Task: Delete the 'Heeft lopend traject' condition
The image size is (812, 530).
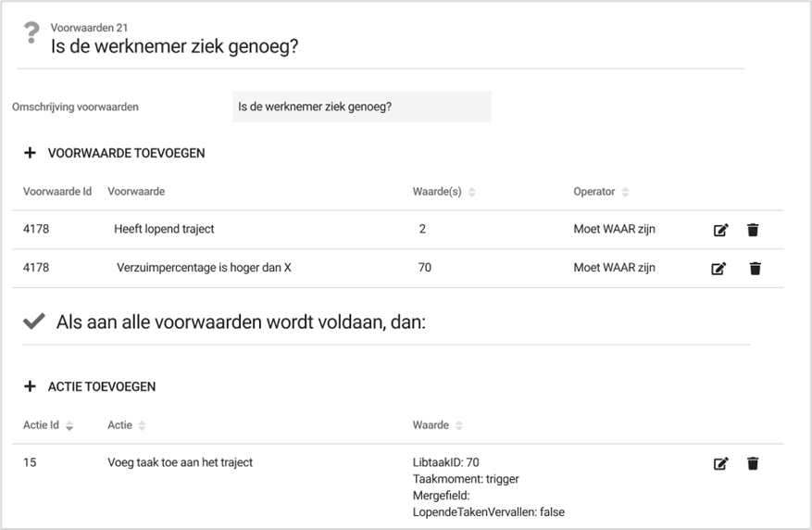Action: pyautogui.click(x=754, y=230)
